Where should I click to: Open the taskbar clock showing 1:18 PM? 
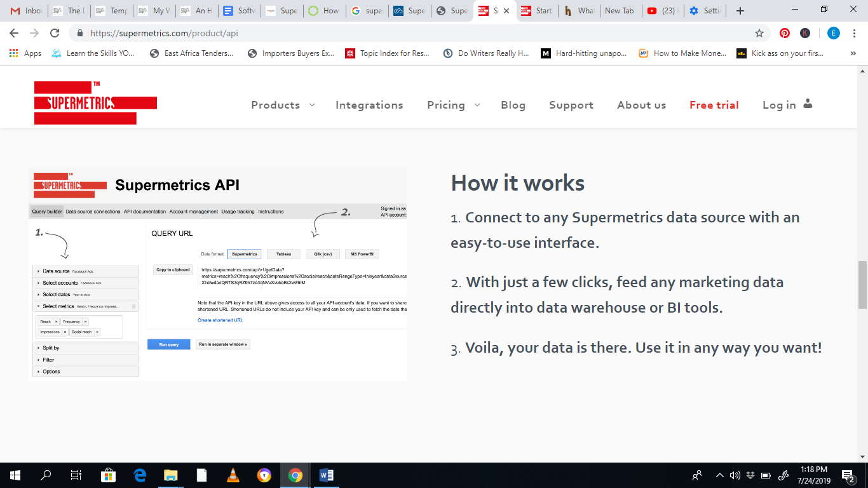[x=814, y=475]
